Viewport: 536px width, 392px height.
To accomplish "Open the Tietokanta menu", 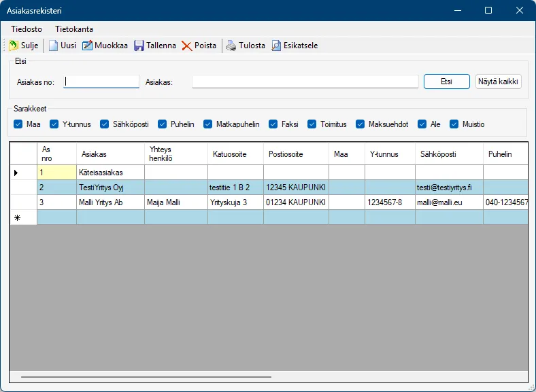I will (74, 29).
